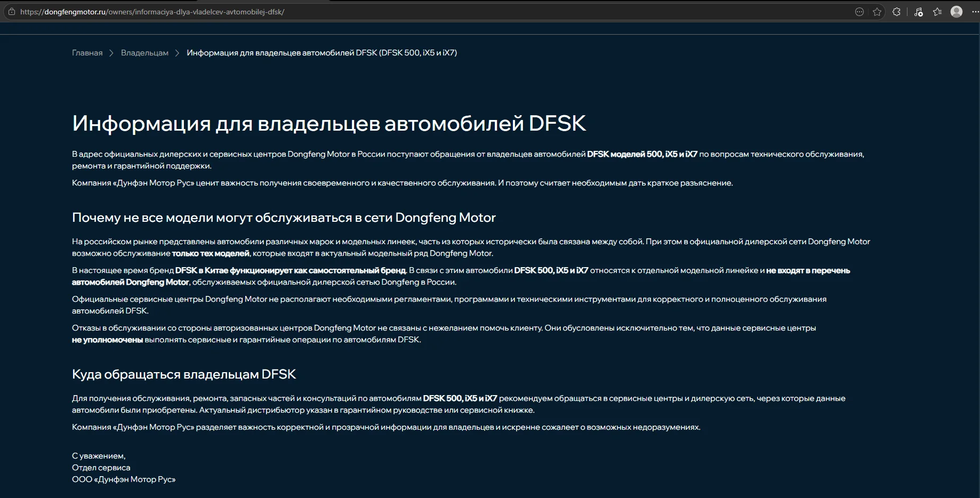
Task: Click signature line С уважением,
Action: [99, 456]
